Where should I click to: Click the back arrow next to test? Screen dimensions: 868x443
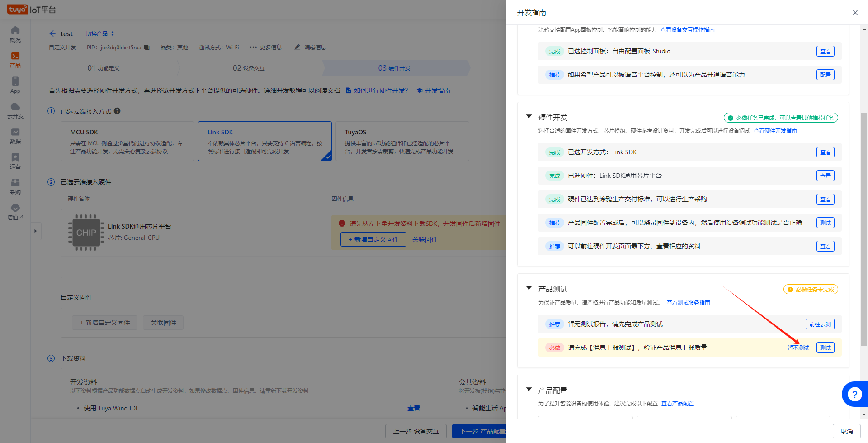pos(52,33)
